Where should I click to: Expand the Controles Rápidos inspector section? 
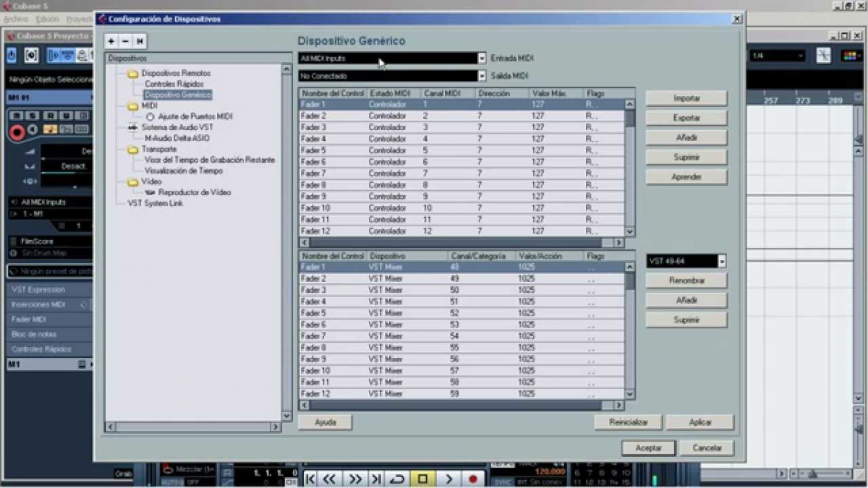pos(51,349)
